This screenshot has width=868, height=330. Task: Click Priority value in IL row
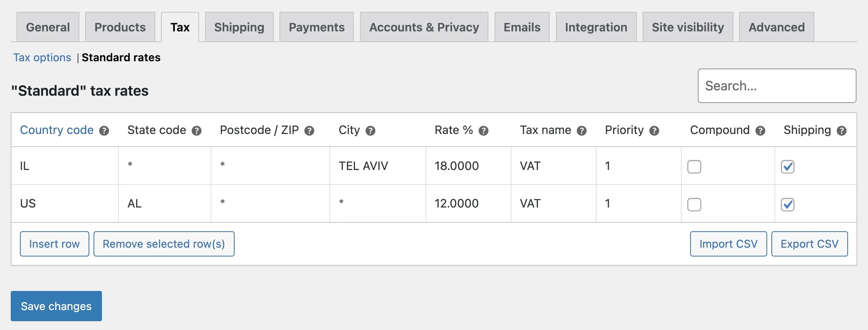(639, 166)
